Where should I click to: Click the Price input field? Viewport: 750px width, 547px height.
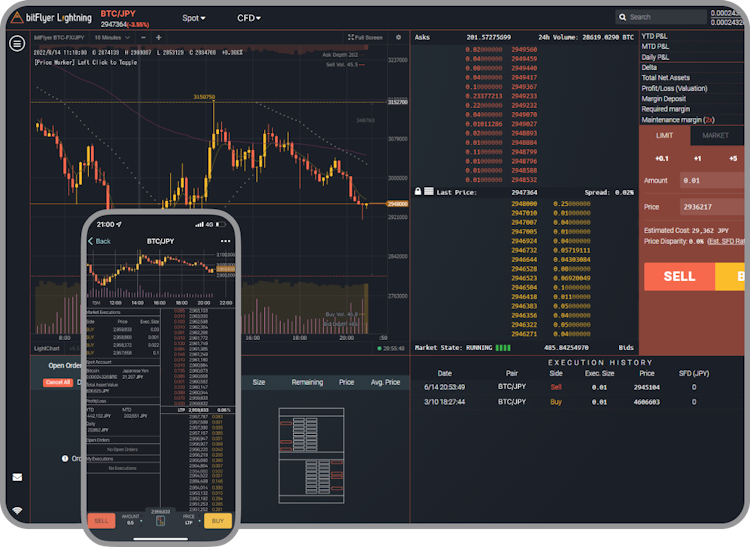[712, 207]
